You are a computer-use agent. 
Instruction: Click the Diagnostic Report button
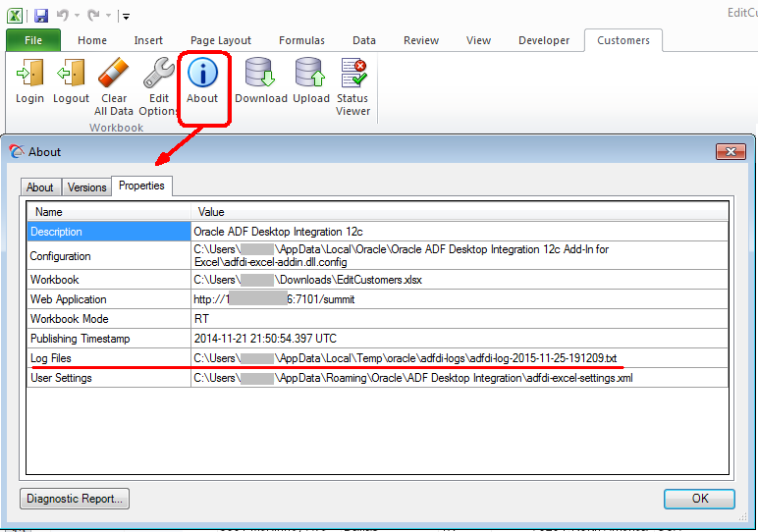[x=75, y=499]
